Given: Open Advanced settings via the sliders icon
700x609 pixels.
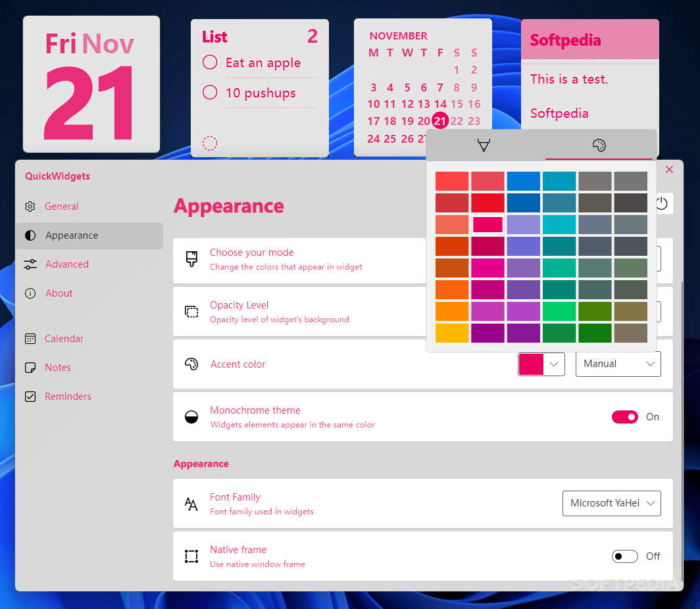Looking at the screenshot, I should click(30, 264).
